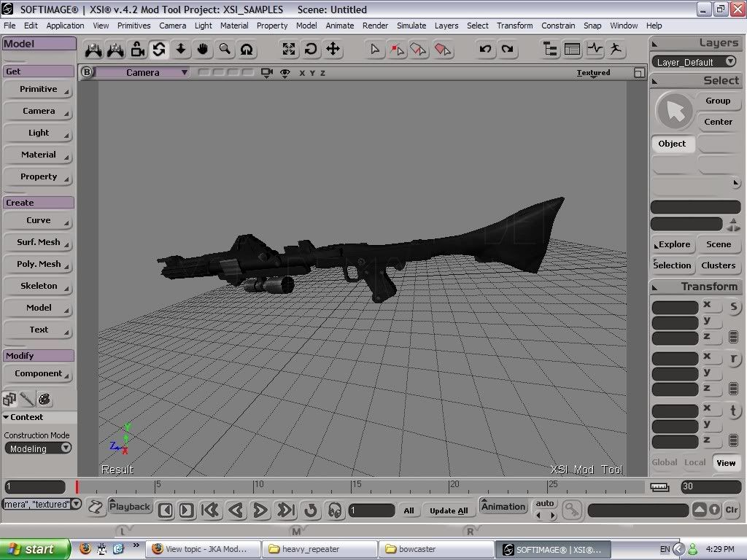Click the undo arrow
747x560 pixels.
tap(485, 49)
